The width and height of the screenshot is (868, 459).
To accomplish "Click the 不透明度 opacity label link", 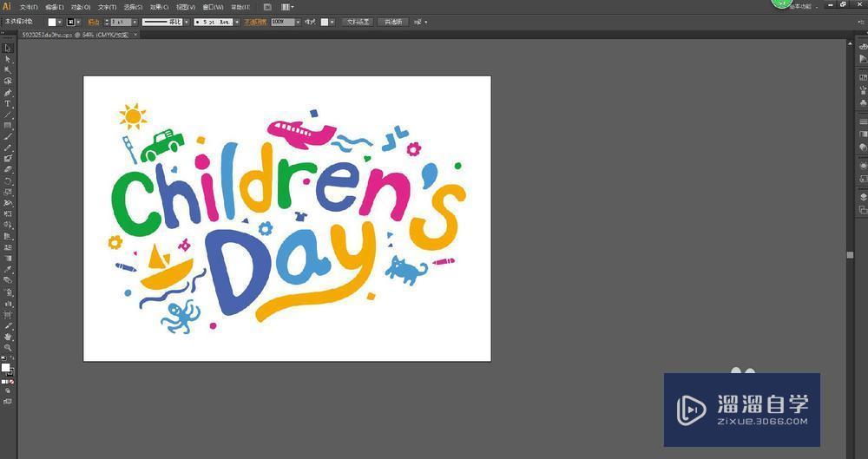I will pyautogui.click(x=255, y=23).
